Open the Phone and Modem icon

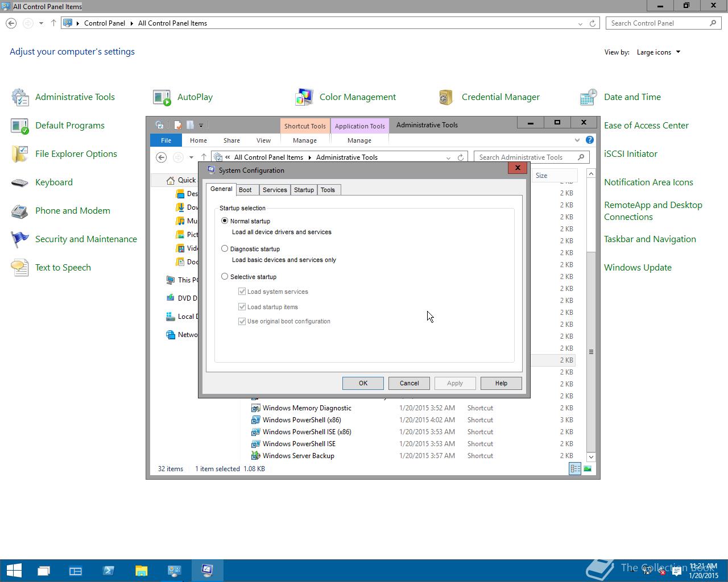(20, 211)
